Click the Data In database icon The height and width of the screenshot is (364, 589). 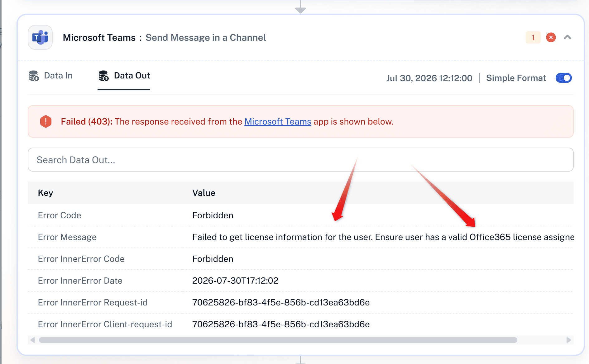tap(34, 76)
